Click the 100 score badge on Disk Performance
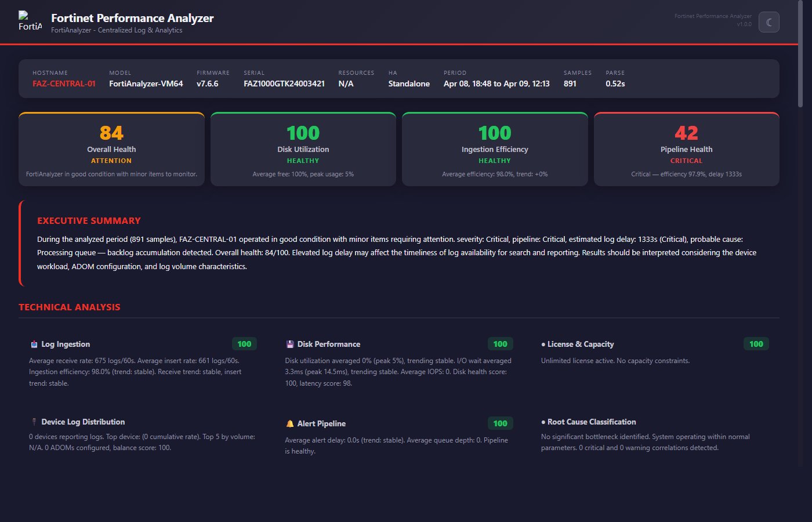This screenshot has width=812, height=522. pyautogui.click(x=500, y=343)
